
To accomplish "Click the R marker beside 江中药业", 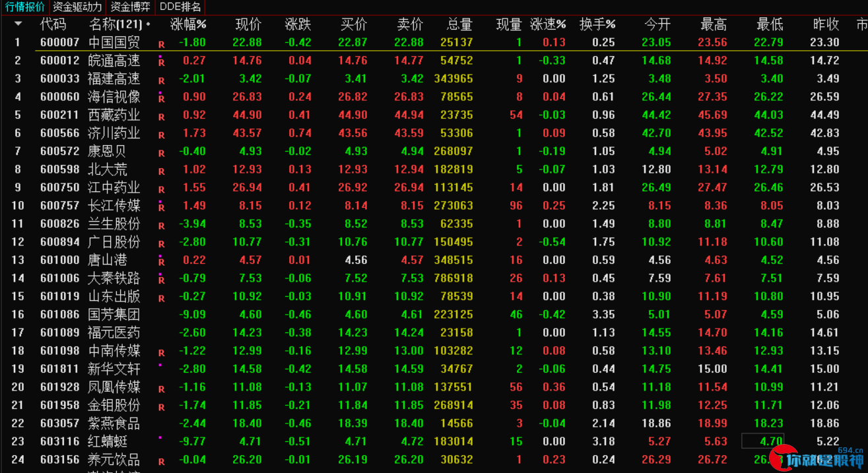I will 161,189.
